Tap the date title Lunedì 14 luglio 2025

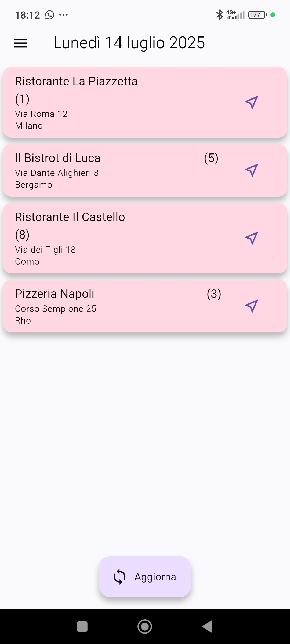click(129, 43)
